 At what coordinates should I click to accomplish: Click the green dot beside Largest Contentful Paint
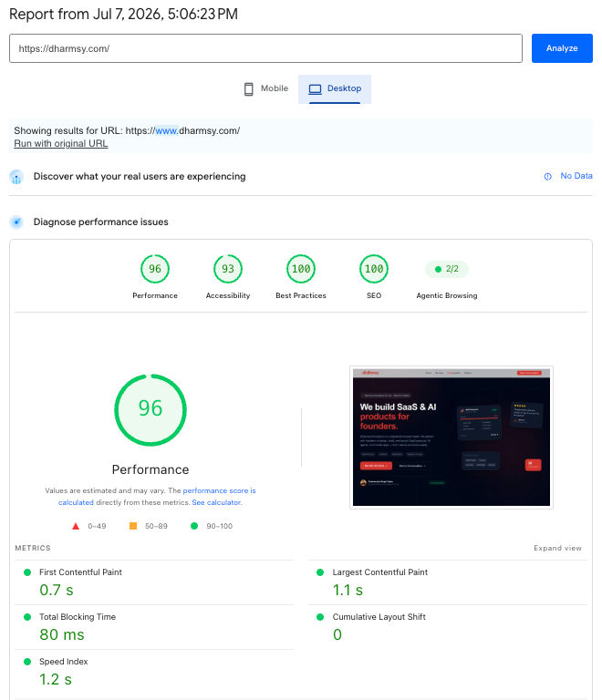[320, 572]
